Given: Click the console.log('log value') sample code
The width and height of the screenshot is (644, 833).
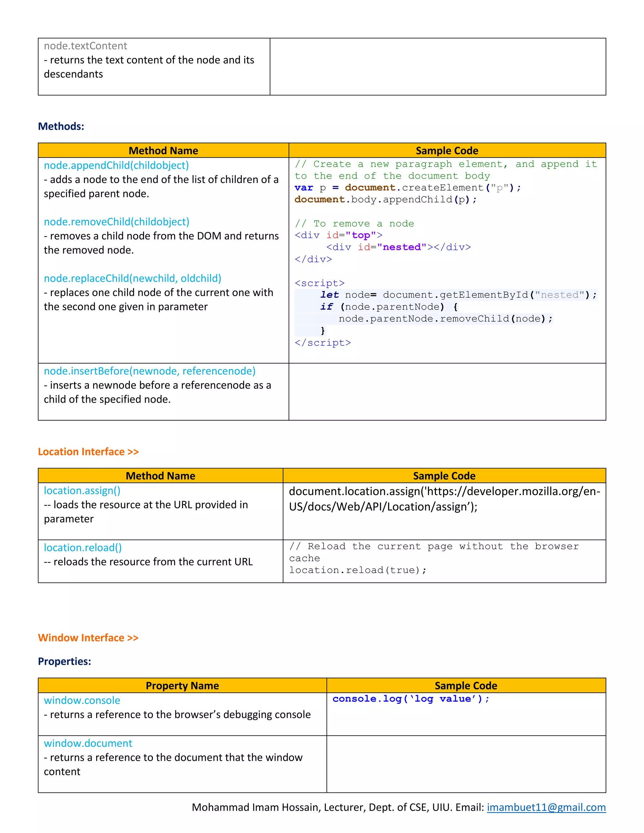Looking at the screenshot, I should coord(410,699).
